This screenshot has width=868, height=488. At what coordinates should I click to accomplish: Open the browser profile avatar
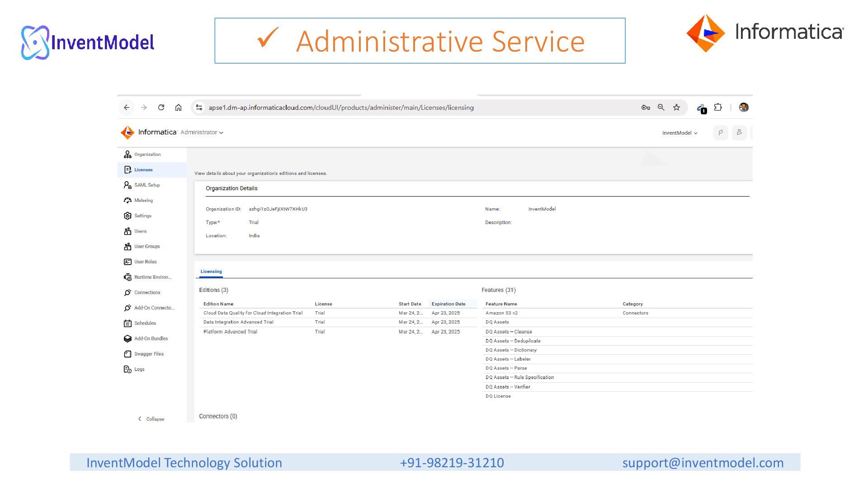tap(744, 108)
